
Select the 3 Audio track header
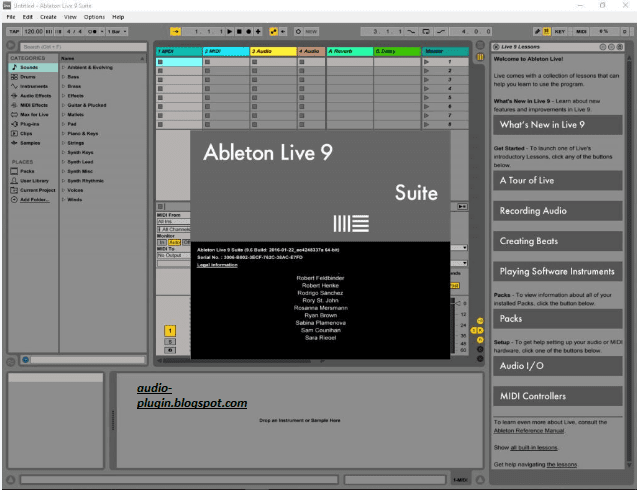coord(273,51)
